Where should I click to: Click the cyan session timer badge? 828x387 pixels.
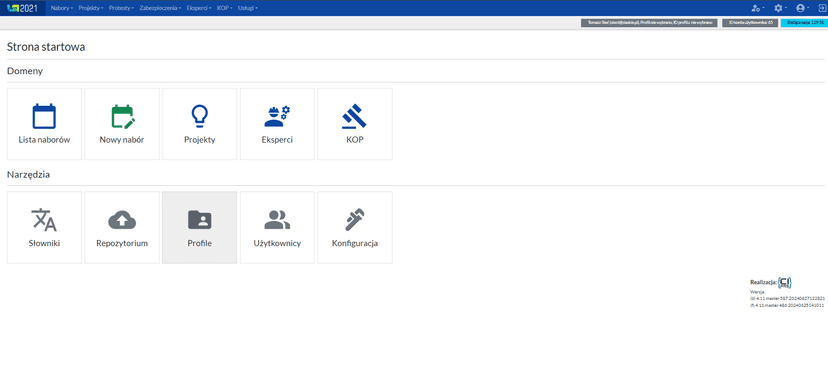[x=803, y=23]
